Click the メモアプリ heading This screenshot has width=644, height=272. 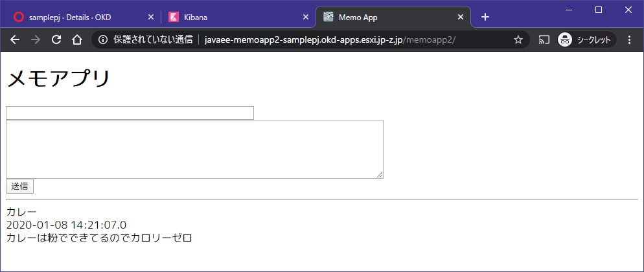59,78
